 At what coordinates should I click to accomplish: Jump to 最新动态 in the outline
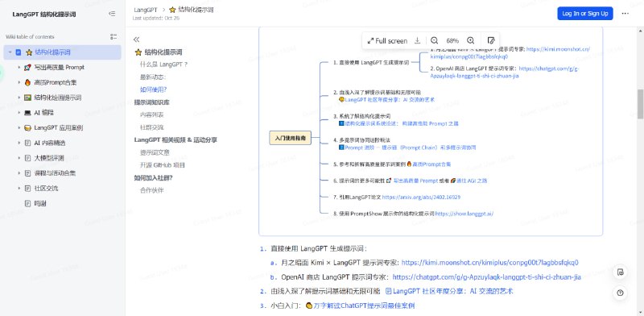[x=153, y=77]
